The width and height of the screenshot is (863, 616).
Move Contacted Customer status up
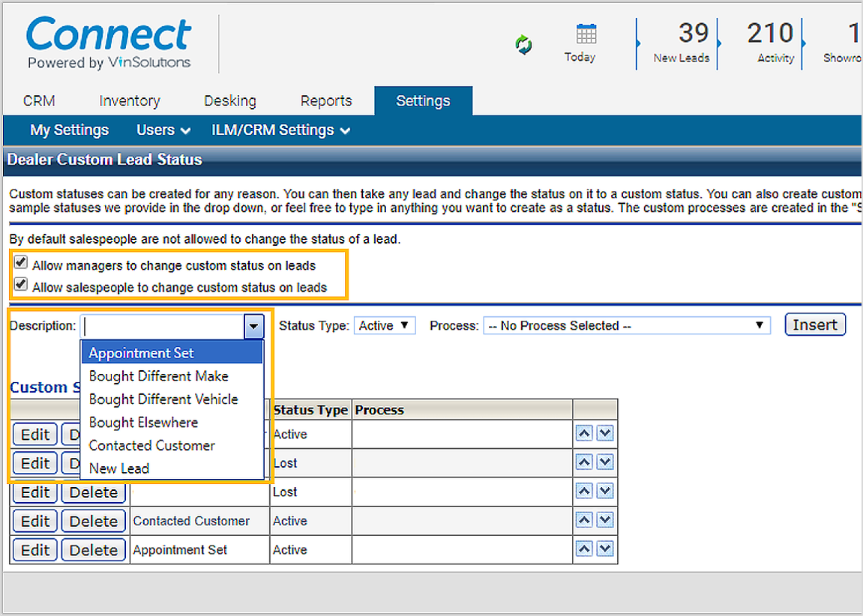click(x=584, y=520)
